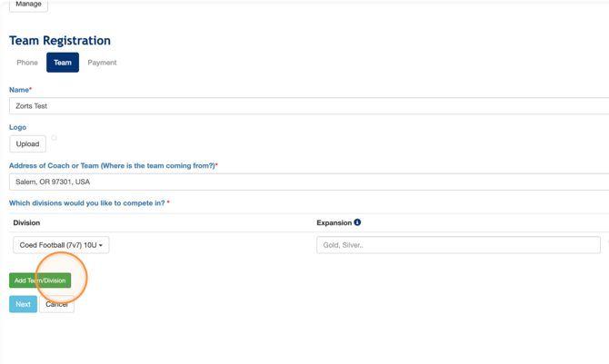Select the Team tab
The width and height of the screenshot is (609, 364).
coord(63,63)
